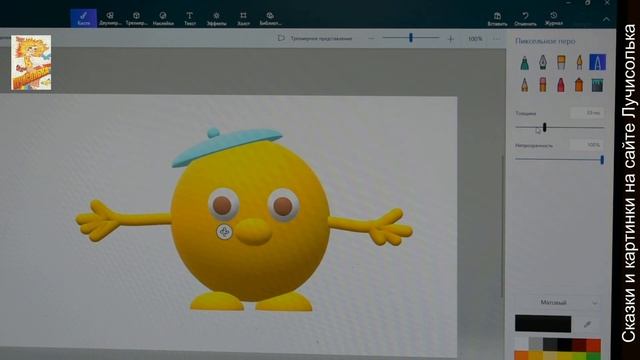
Task: Open the 2D shapes tab
Action: point(110,18)
